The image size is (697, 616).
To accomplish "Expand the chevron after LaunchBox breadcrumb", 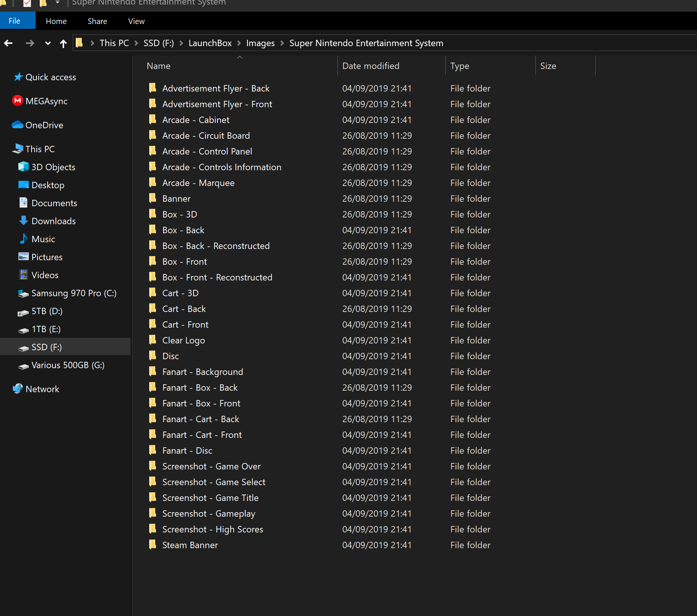I will [x=239, y=43].
